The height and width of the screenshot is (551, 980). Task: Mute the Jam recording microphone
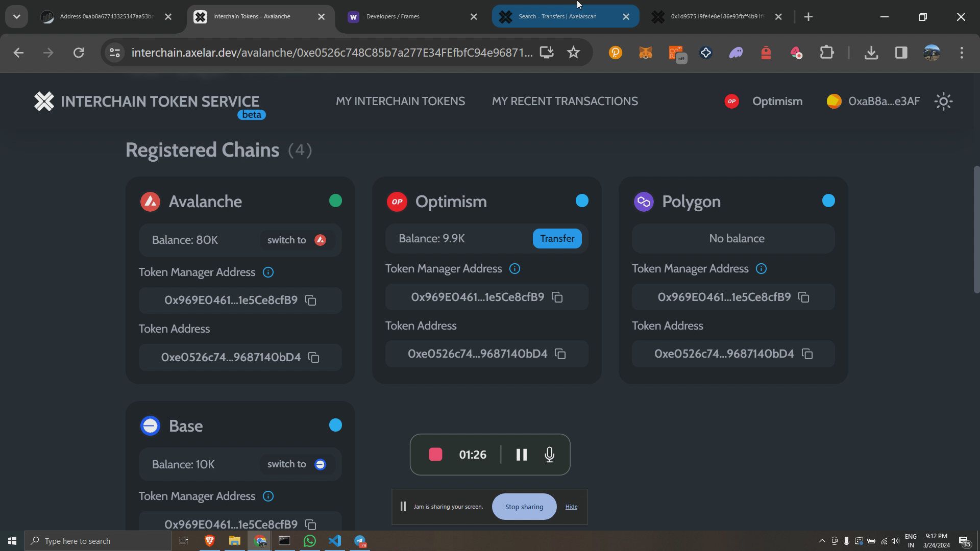(550, 455)
